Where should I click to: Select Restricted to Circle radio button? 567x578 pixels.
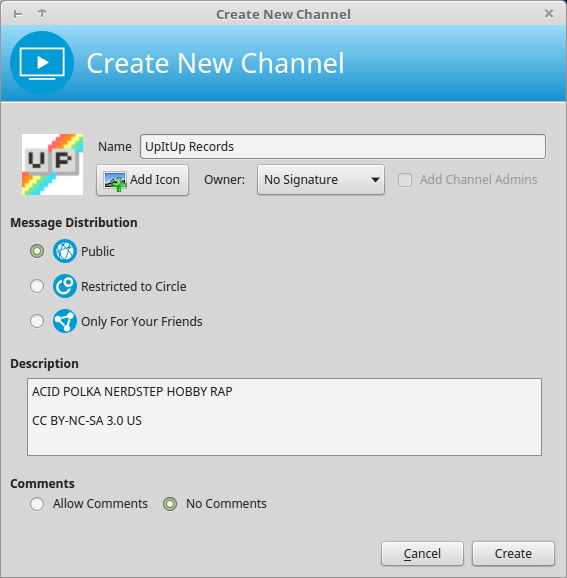(x=37, y=286)
